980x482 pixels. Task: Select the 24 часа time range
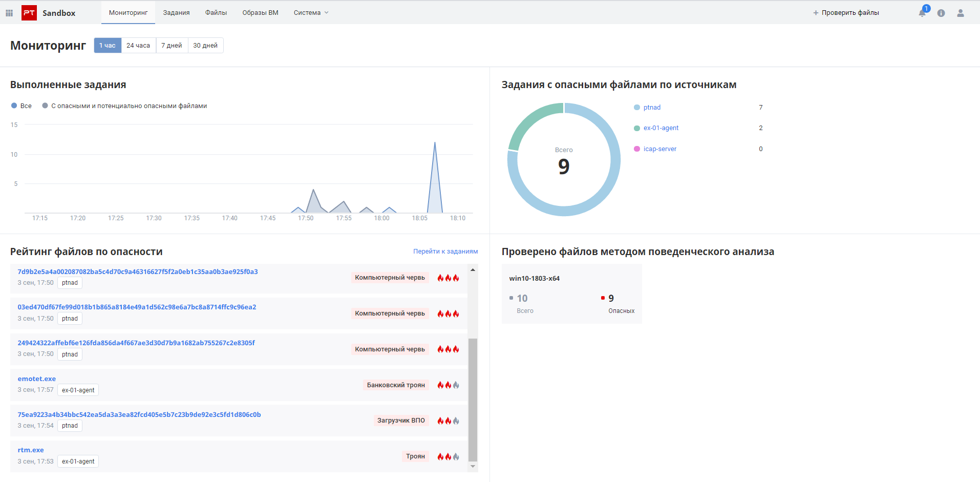click(x=138, y=46)
